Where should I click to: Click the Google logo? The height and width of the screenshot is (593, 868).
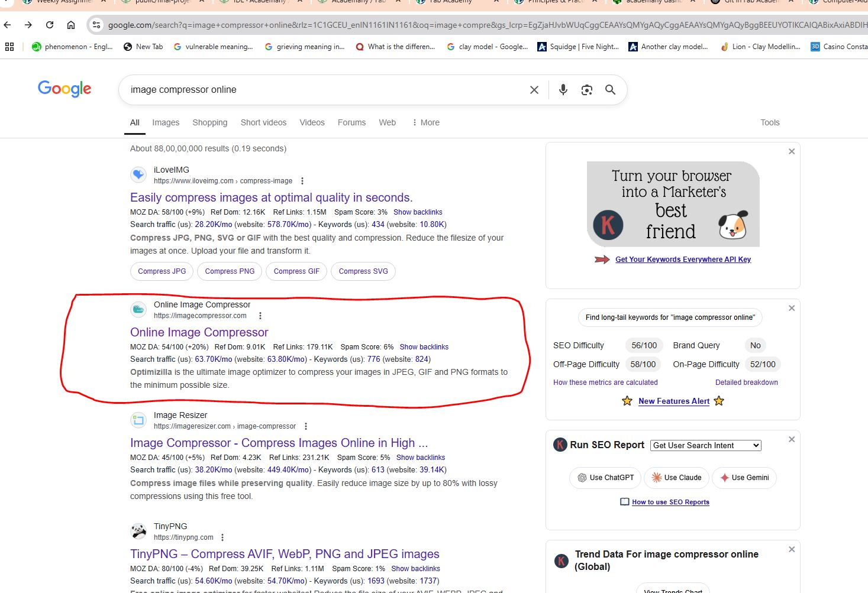(64, 89)
